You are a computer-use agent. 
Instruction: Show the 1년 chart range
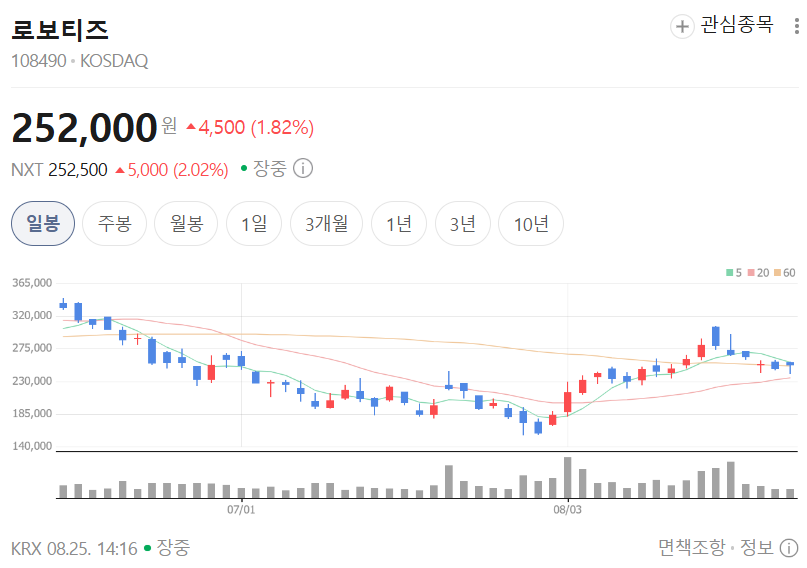[x=399, y=223]
